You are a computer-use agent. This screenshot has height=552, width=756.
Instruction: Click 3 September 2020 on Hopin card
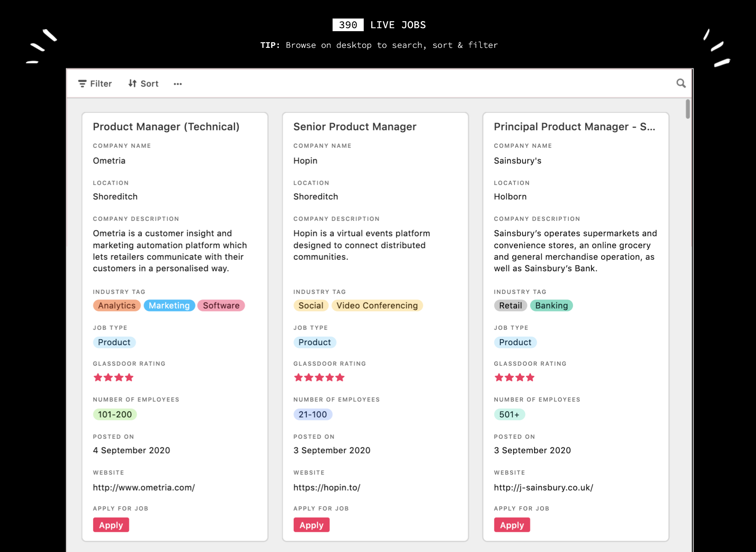[x=332, y=450]
